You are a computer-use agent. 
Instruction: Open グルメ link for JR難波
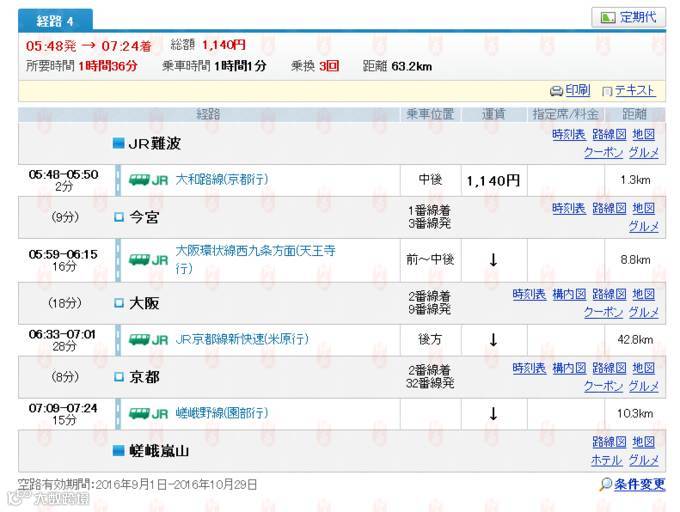pyautogui.click(x=644, y=153)
